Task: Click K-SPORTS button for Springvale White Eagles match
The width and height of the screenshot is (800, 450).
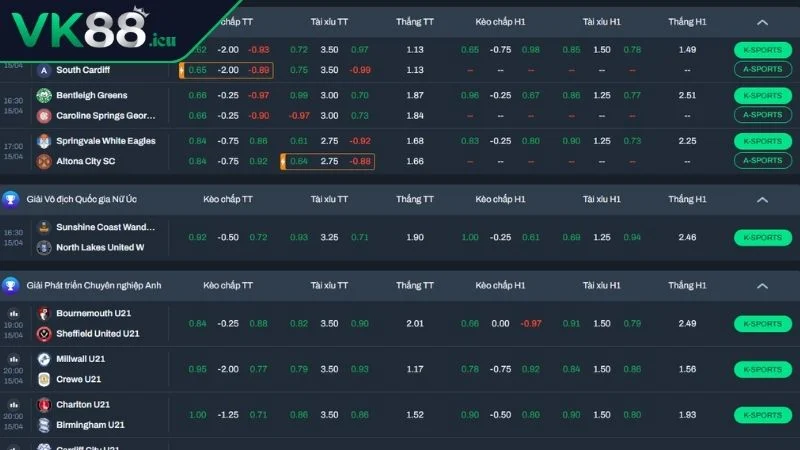Action: [x=763, y=141]
